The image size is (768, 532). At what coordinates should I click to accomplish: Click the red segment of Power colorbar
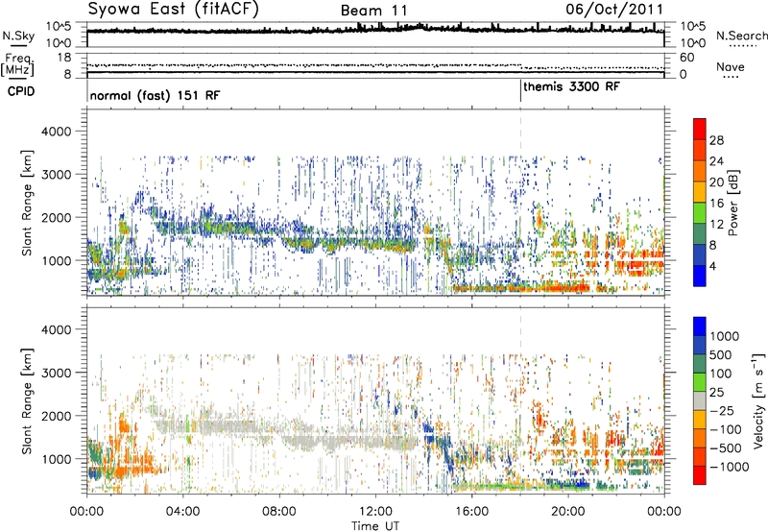pyautogui.click(x=700, y=130)
